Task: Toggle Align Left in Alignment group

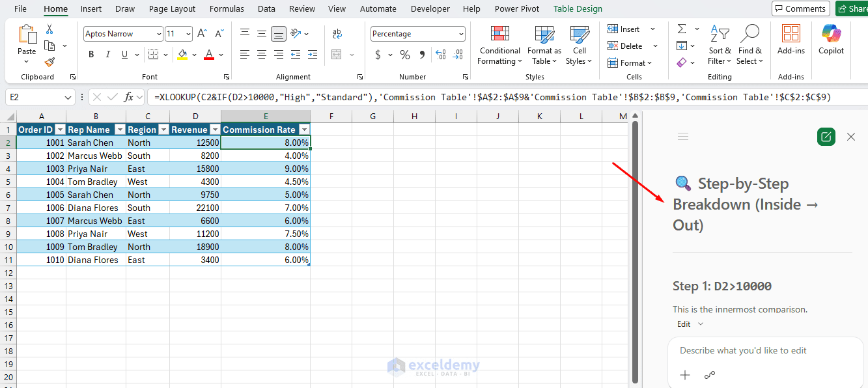Action: coord(245,55)
